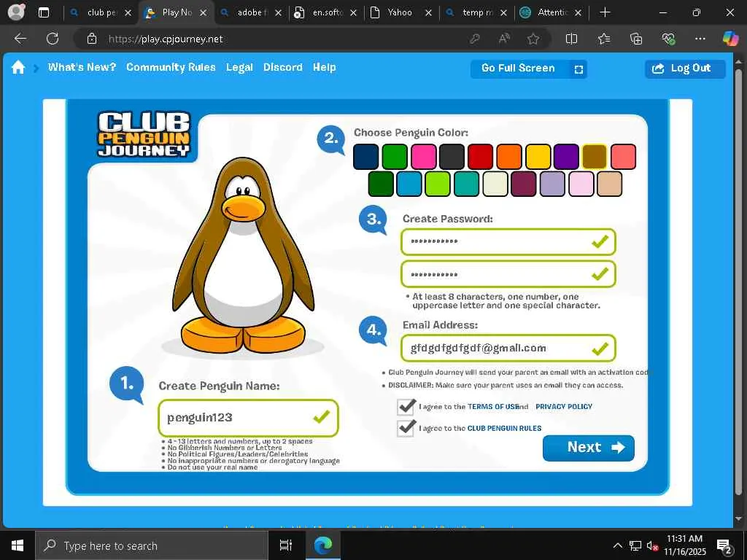Click the site info lock icon

coord(92,39)
